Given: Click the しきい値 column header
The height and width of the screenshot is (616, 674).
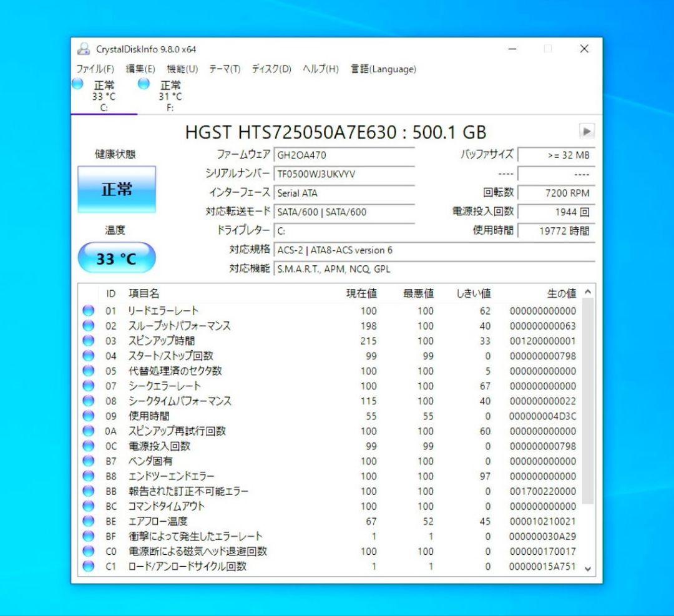Looking at the screenshot, I should (x=473, y=293).
